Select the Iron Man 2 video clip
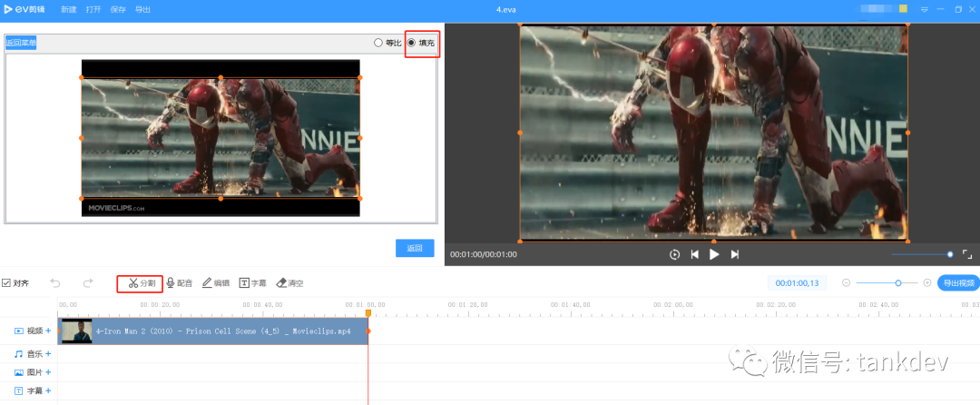 (212, 331)
